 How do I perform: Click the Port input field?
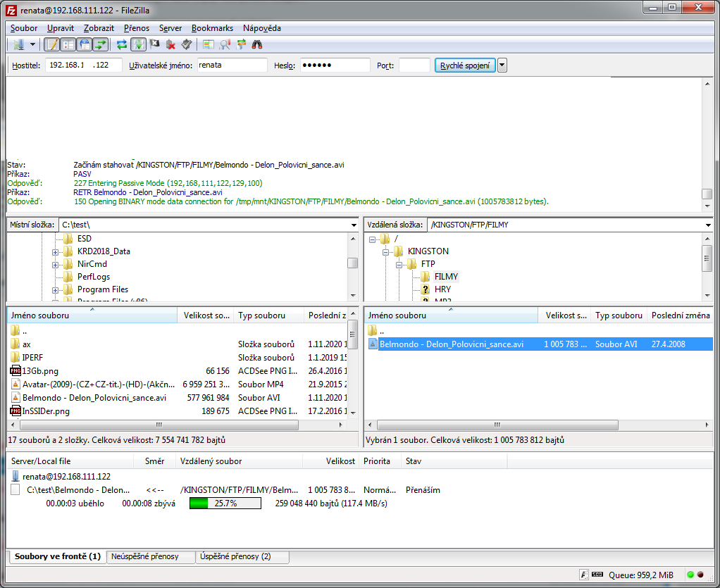pos(414,65)
